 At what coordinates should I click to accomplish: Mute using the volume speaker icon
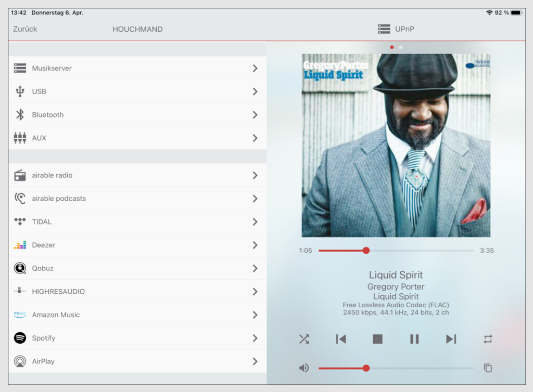(x=304, y=368)
